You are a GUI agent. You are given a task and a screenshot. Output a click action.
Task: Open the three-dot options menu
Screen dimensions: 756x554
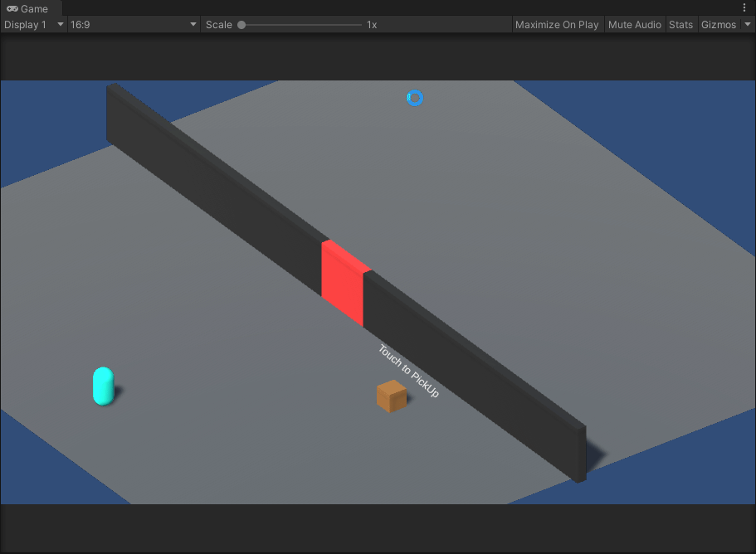[x=744, y=7]
